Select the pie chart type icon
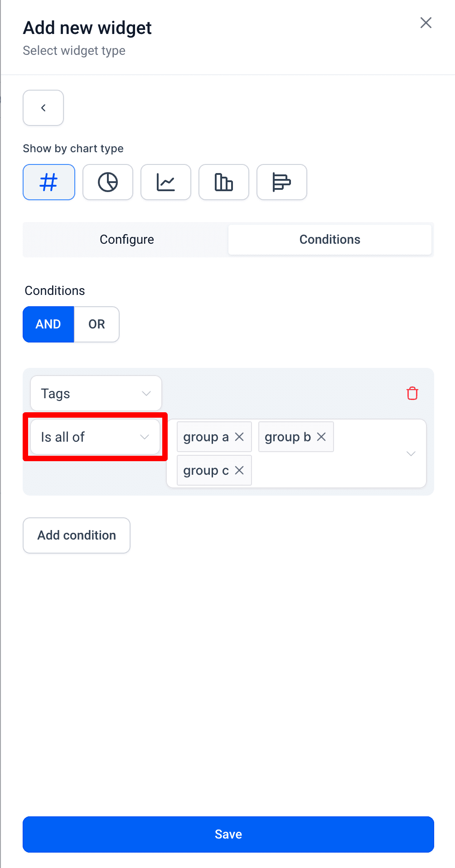 click(x=108, y=182)
